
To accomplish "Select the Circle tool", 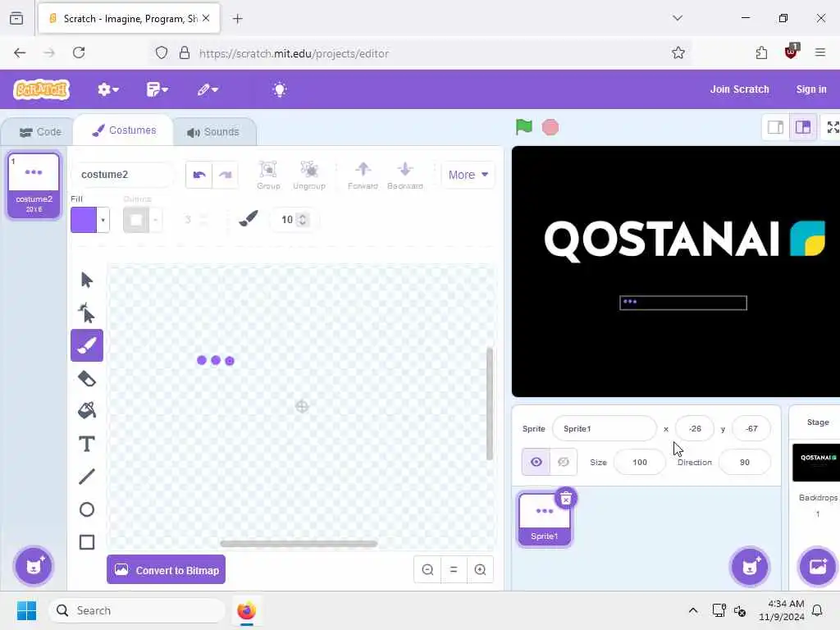I will click(87, 509).
